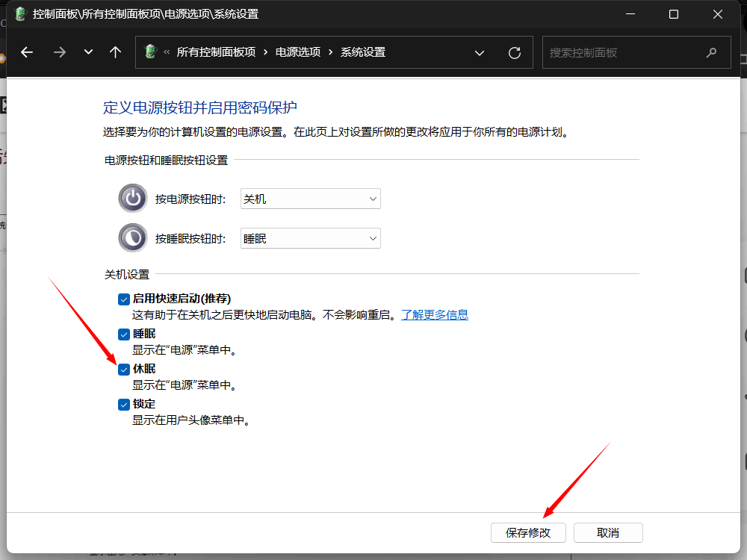
Task: Open the recent locations chevron
Action: click(x=89, y=52)
